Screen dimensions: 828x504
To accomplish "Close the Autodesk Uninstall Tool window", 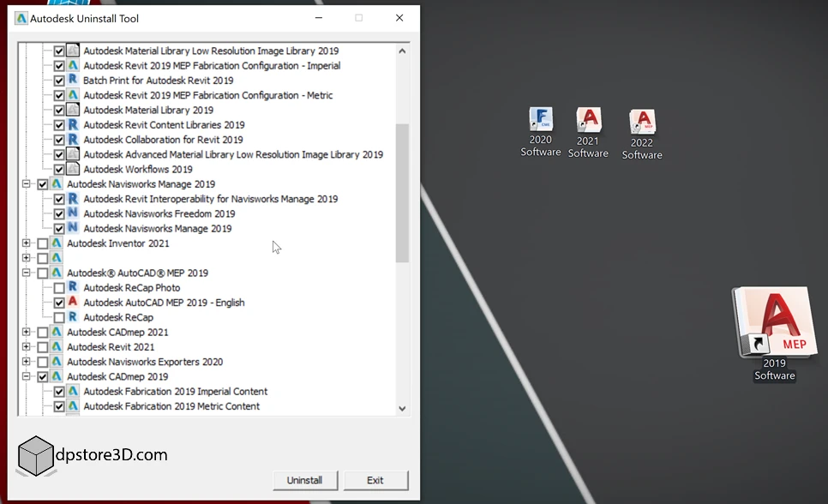I will [399, 18].
